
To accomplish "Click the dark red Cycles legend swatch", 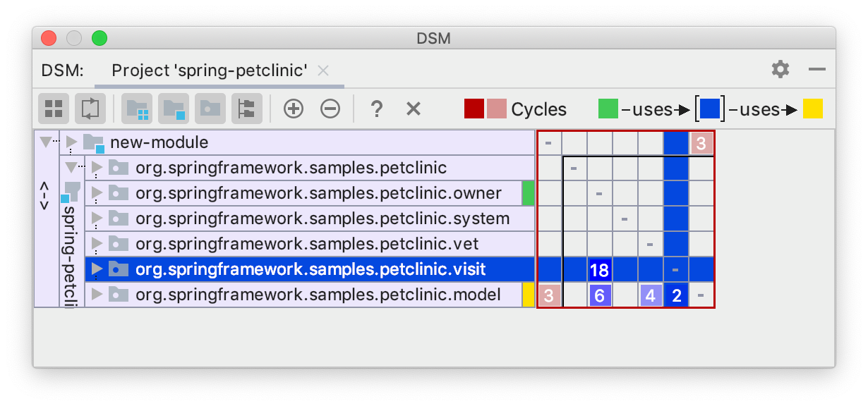I will point(474,109).
